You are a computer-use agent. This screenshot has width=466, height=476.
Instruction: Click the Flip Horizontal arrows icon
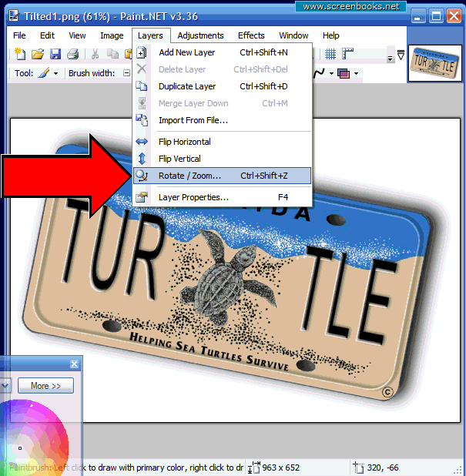(142, 142)
